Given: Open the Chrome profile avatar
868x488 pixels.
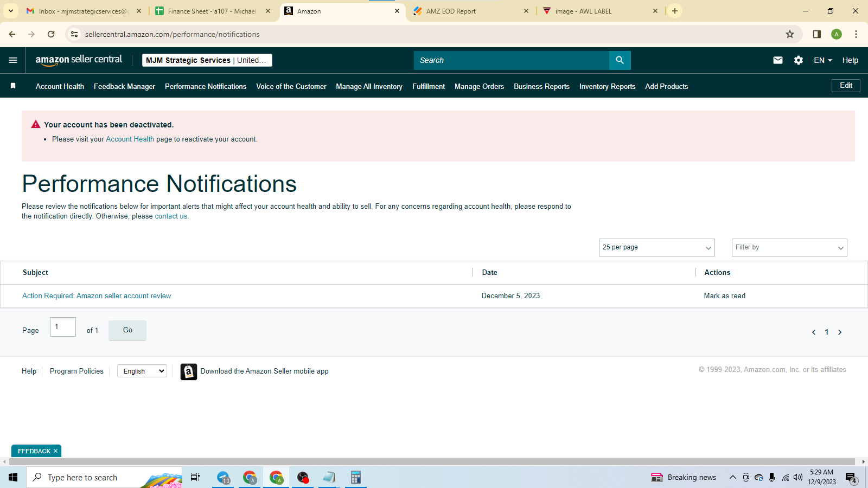Looking at the screenshot, I should point(837,34).
